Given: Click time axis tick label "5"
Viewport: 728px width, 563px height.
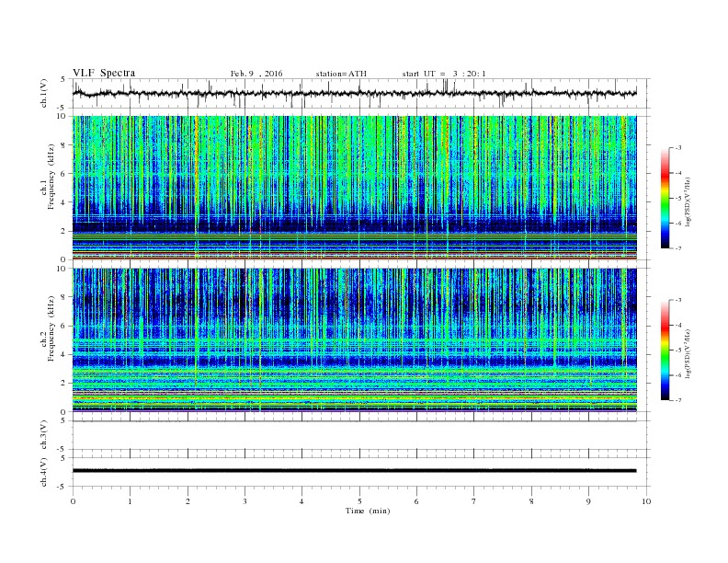Looking at the screenshot, I should click(x=359, y=501).
